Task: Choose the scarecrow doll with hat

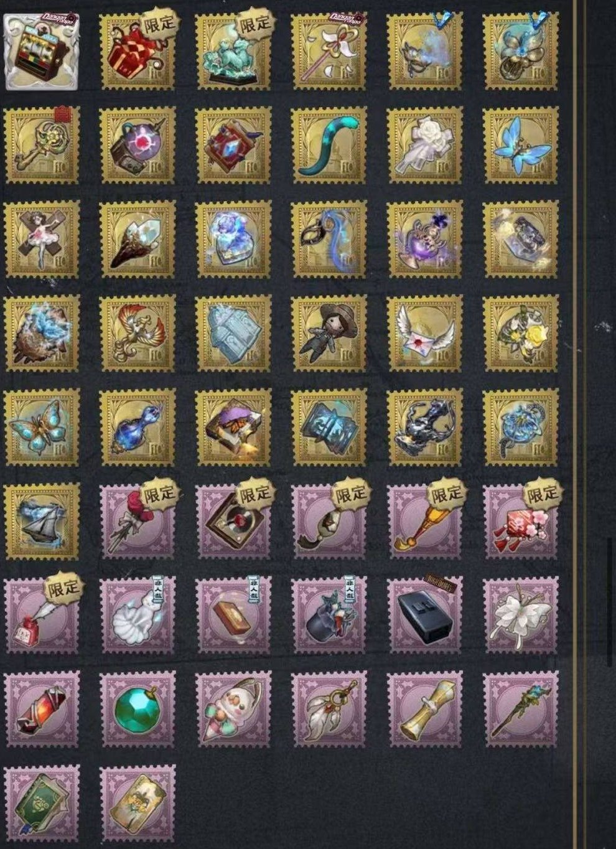Action: tap(329, 333)
